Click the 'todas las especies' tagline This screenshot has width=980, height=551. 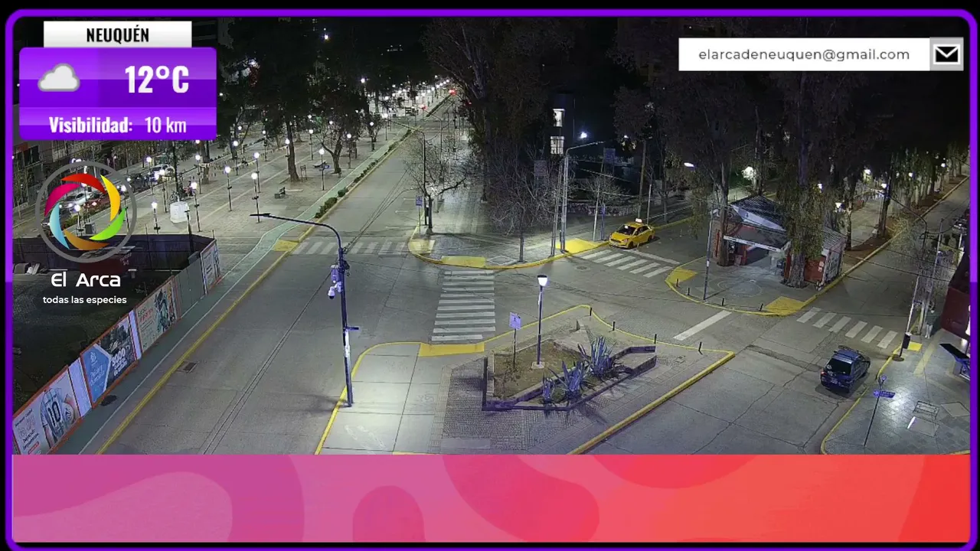pos(85,300)
